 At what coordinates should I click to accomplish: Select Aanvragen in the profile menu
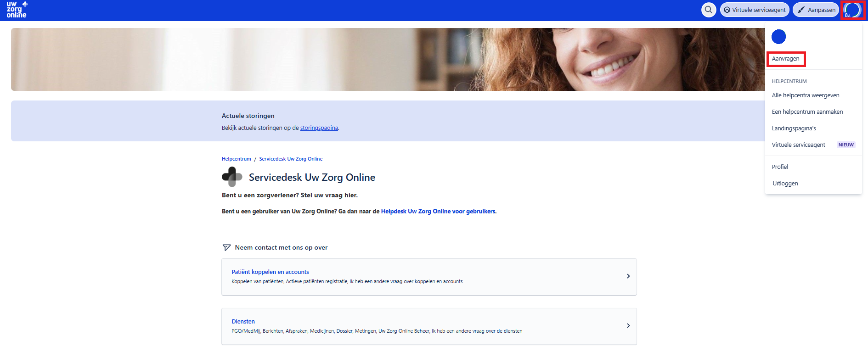point(785,59)
